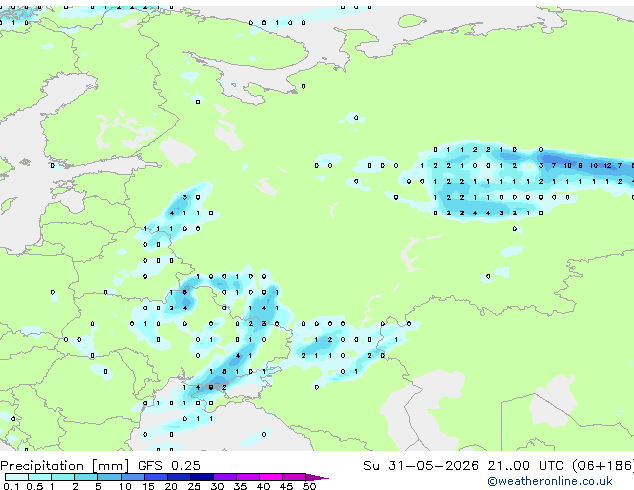Click the '21..00 UTC' time text

click(x=525, y=466)
